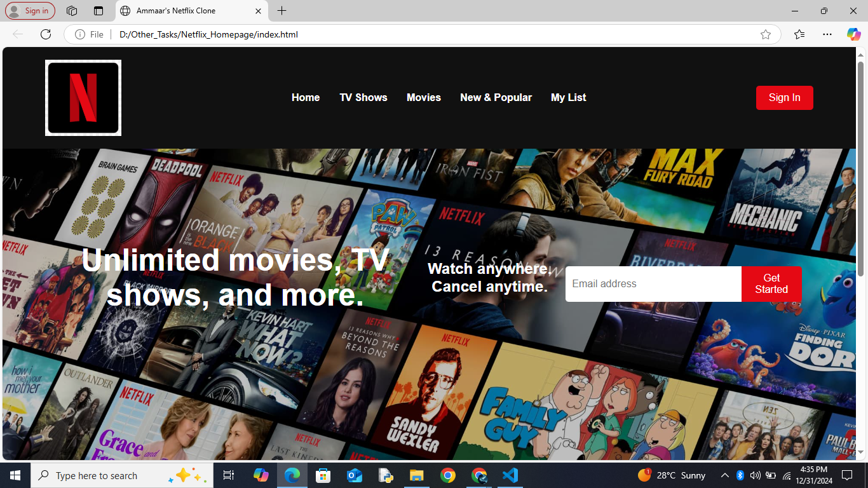
Task: Open Outlook from the taskbar
Action: pyautogui.click(x=355, y=475)
